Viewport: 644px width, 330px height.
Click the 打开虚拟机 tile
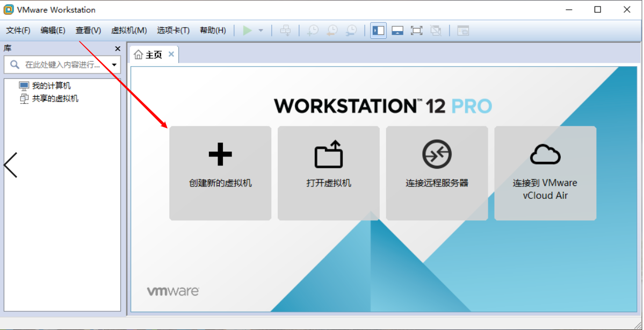[x=329, y=173]
